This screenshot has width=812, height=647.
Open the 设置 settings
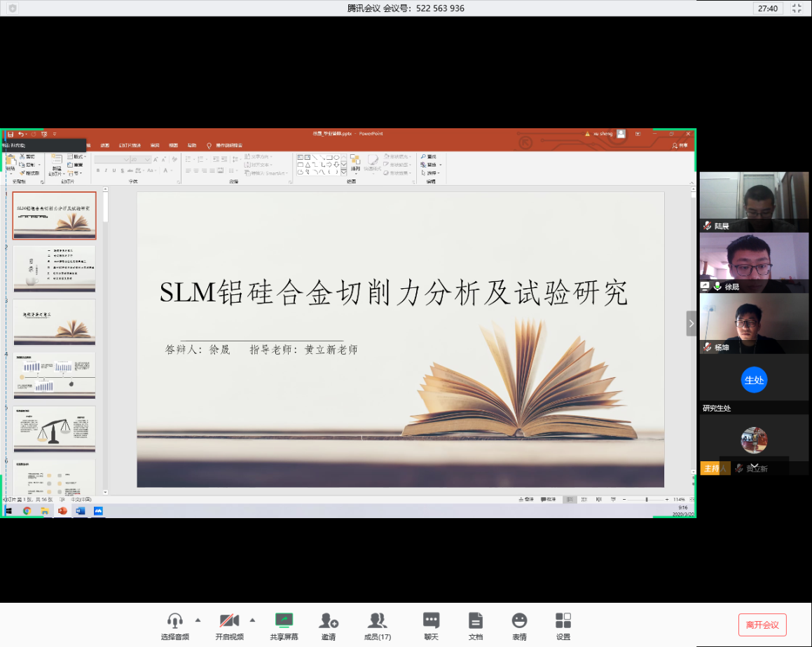point(563,626)
